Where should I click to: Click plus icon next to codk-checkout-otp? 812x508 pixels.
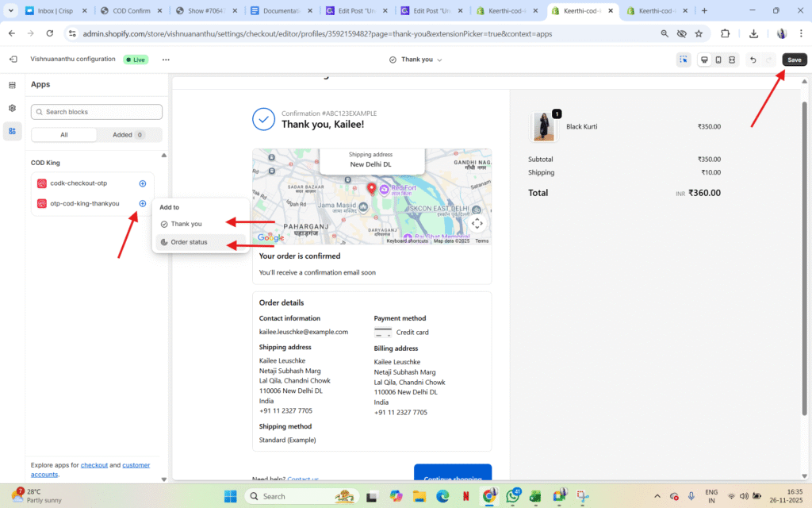point(143,183)
